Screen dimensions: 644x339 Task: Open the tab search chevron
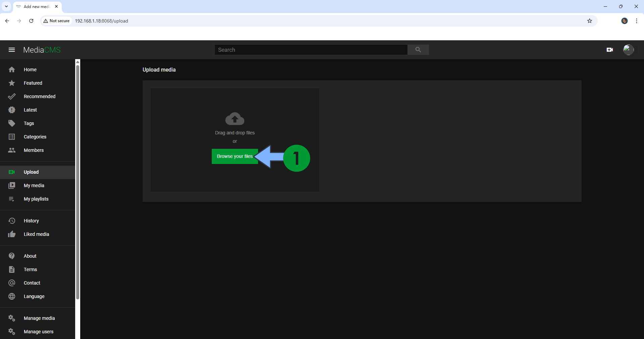click(x=6, y=6)
